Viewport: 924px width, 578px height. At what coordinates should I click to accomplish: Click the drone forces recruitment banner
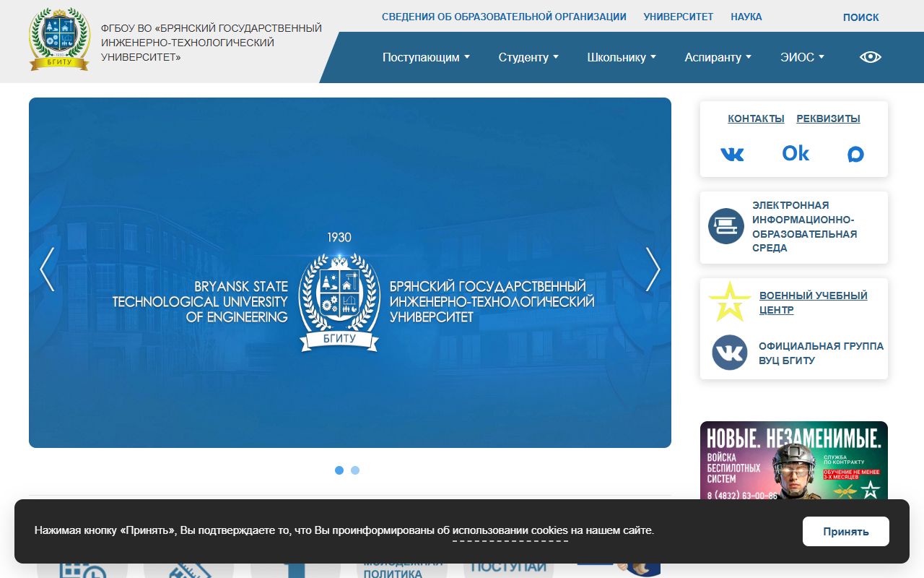794,461
